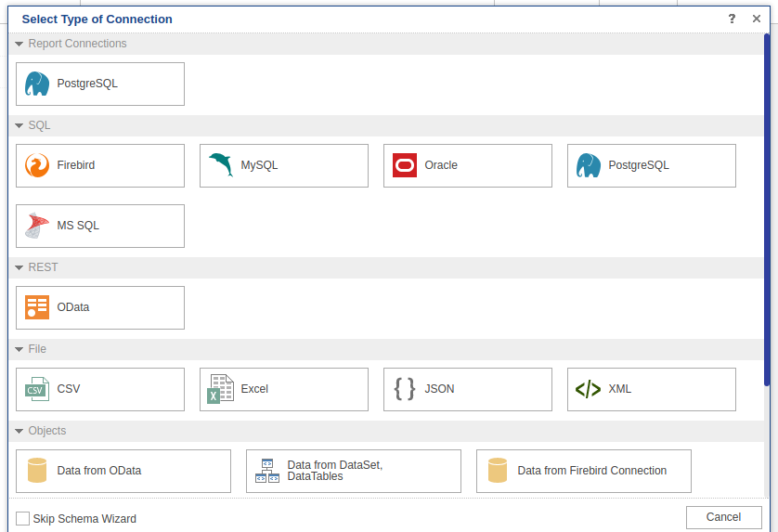Viewport: 778px width, 532px height.
Task: Click the JSON curly braces icon
Action: pos(405,389)
